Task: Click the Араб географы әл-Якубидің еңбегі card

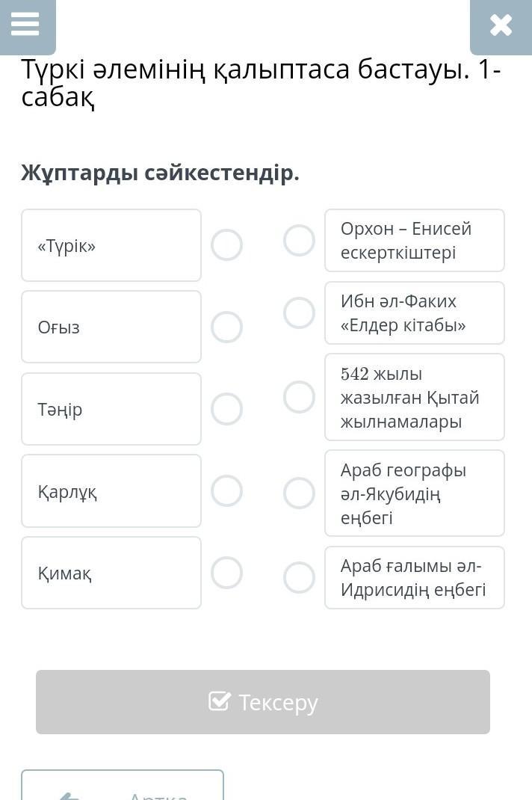Action: point(415,493)
